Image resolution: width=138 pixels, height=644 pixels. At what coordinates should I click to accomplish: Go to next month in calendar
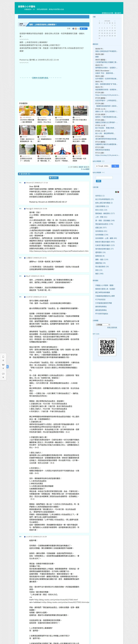[x=115, y=21]
